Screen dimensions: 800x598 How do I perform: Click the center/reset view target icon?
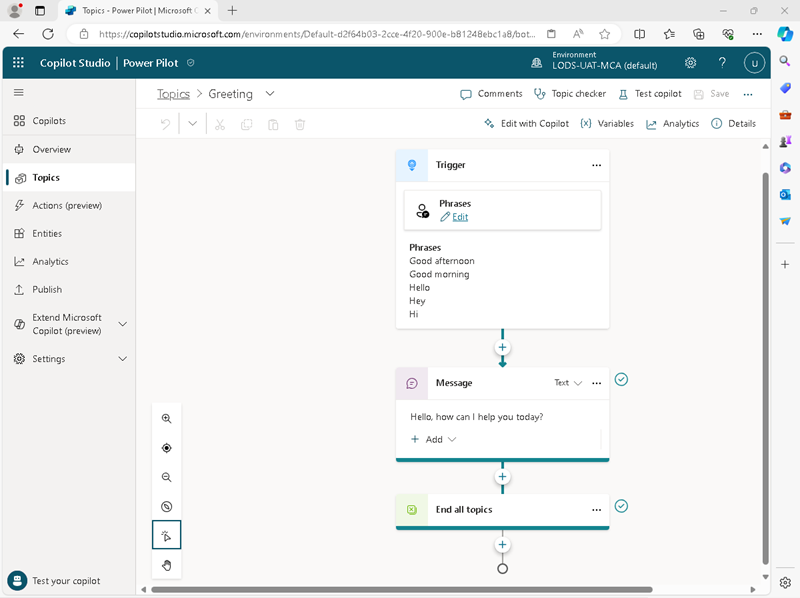coord(166,448)
